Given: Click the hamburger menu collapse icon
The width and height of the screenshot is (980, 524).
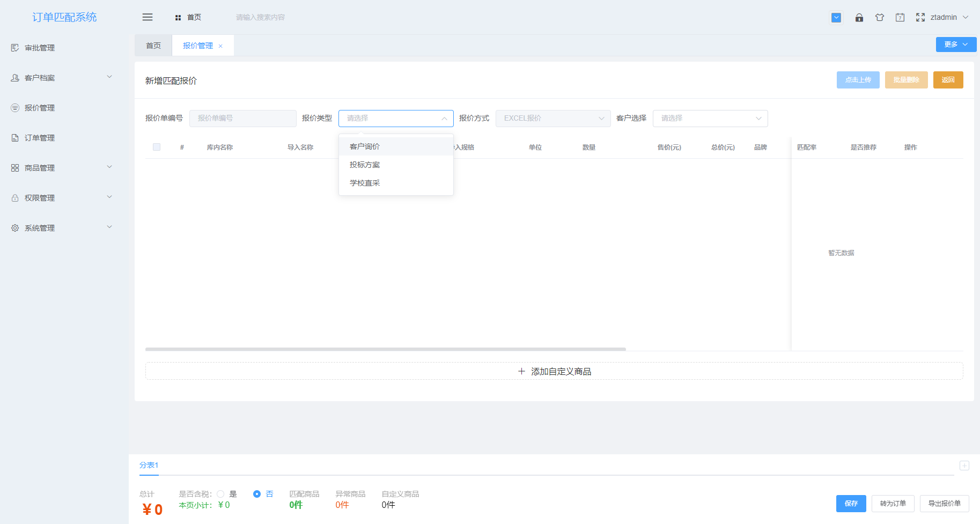Looking at the screenshot, I should tap(148, 17).
